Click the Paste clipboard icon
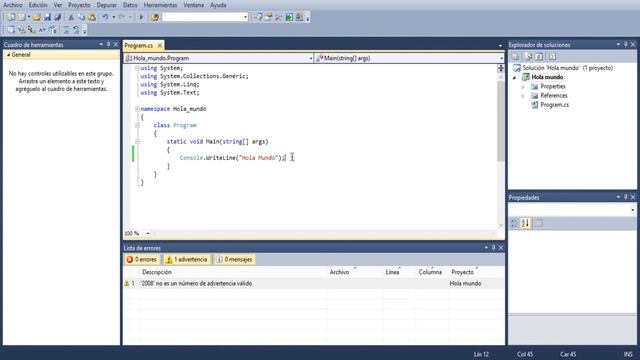 tap(92, 17)
